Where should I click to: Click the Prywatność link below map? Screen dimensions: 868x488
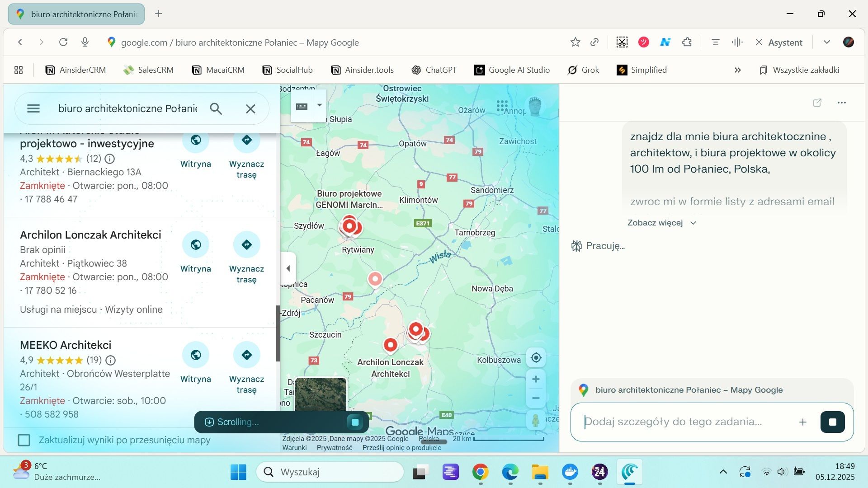tap(334, 448)
